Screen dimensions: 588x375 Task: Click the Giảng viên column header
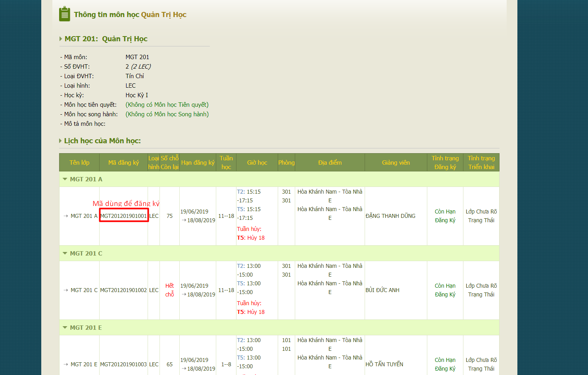coord(396,163)
